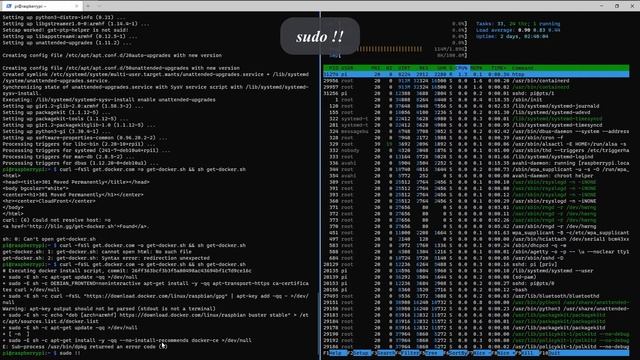Select the /usr/sbin/cron -f process row
640x360 pixels.
pyautogui.click(x=476, y=138)
